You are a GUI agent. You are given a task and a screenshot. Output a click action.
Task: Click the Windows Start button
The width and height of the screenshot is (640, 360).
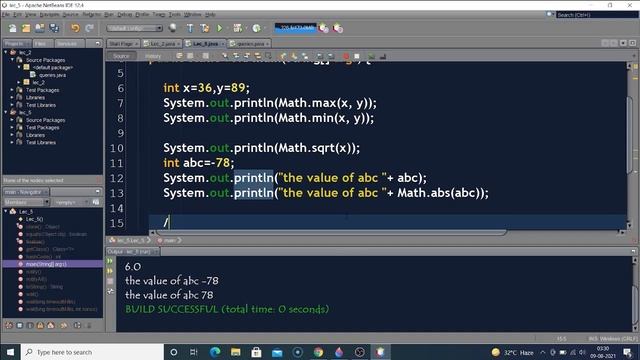point(10,352)
